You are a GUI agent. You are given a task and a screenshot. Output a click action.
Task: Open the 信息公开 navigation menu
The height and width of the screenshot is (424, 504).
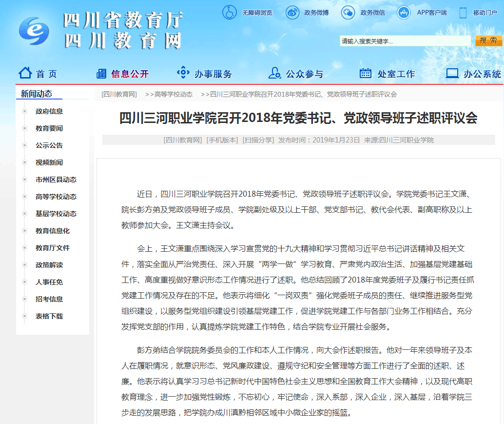coord(129,74)
